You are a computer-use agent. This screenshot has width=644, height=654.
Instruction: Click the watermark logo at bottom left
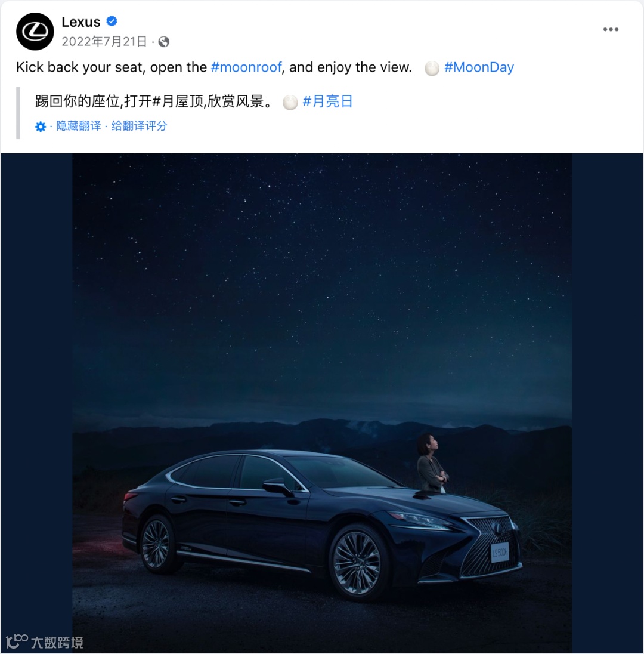(x=17, y=641)
